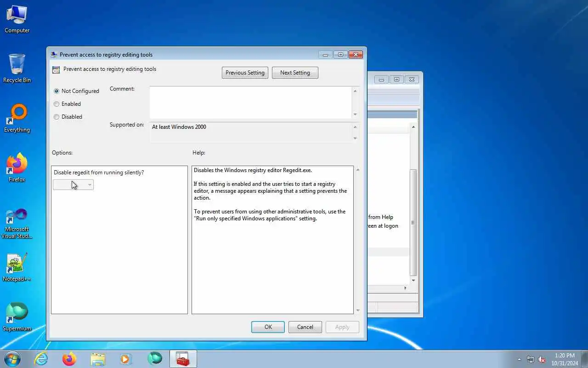Launch the Supermium desktop shortcut
Screen dimensions: 588x368
pos(17,317)
